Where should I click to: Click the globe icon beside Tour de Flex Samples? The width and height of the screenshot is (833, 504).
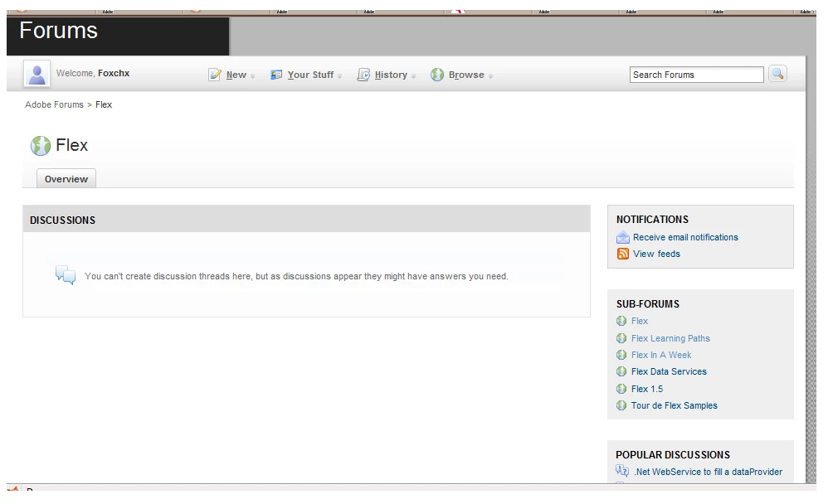(x=621, y=405)
